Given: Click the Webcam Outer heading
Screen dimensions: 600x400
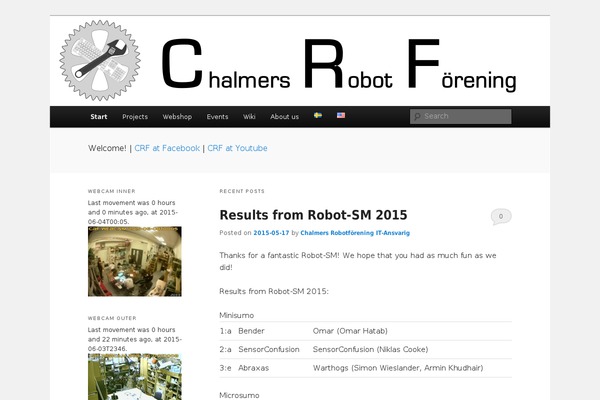Looking at the screenshot, I should pyautogui.click(x=112, y=318).
